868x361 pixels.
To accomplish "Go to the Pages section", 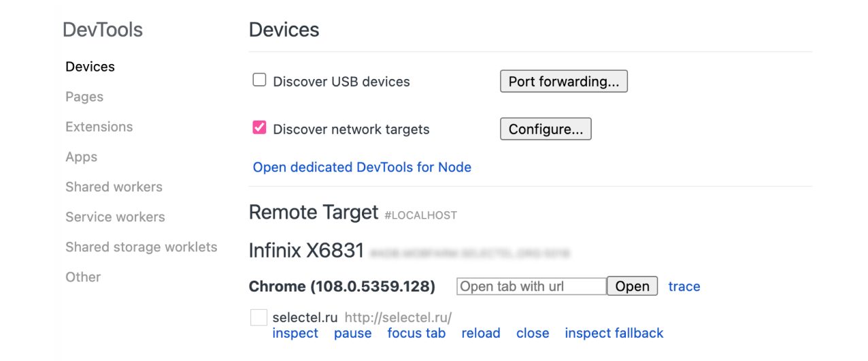I will tap(84, 97).
